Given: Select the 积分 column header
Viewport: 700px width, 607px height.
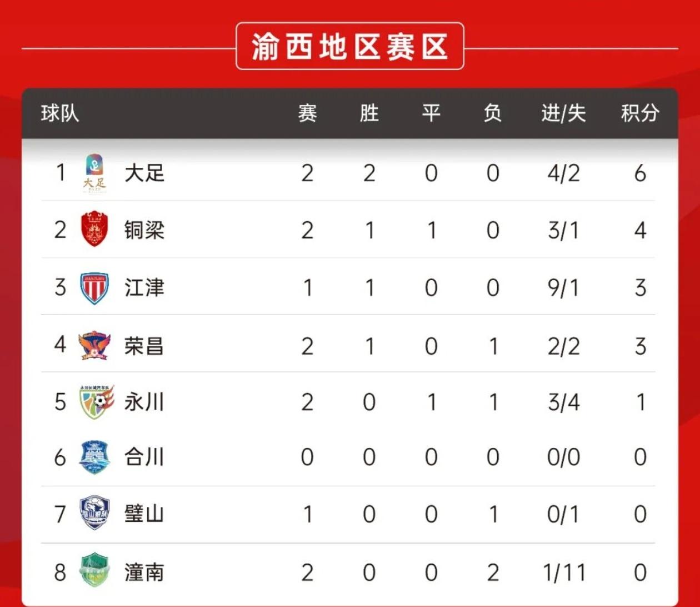Looking at the screenshot, I should click(640, 113).
